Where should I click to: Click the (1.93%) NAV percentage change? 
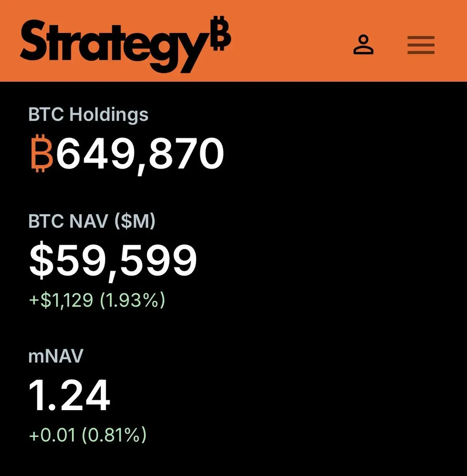(132, 300)
